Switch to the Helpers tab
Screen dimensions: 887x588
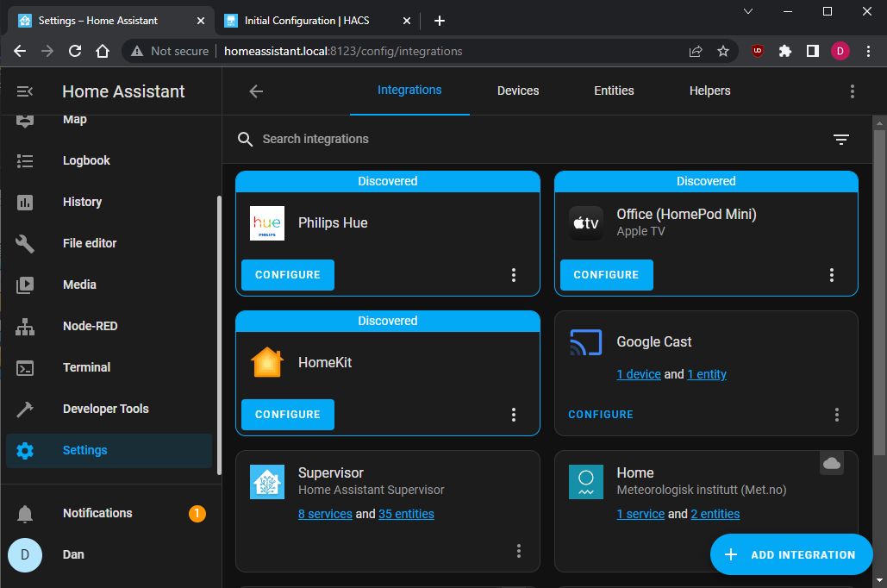709,91
